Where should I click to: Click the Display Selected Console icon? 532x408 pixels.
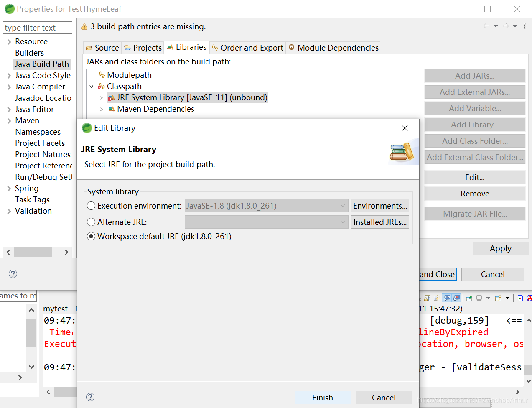click(479, 298)
